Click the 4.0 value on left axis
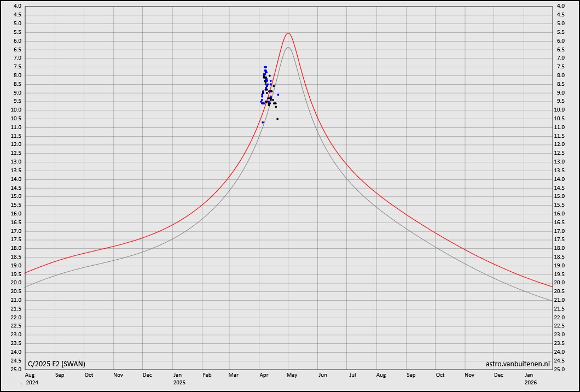Screen dimensions: 580x392 (17, 6)
